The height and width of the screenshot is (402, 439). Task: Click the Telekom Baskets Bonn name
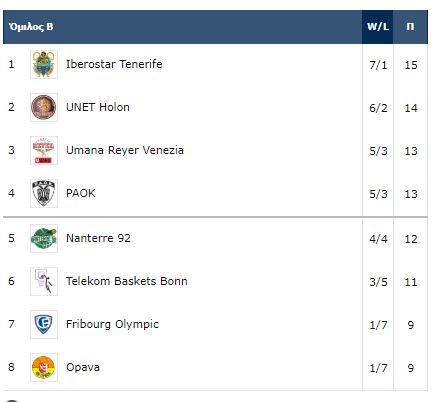[x=127, y=281]
